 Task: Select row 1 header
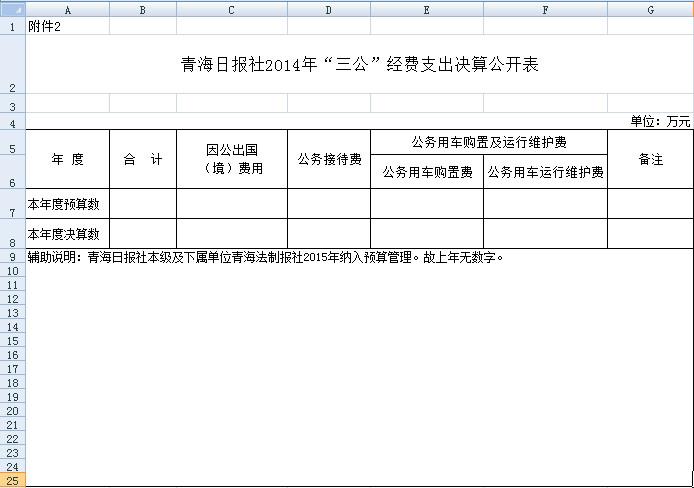point(13,26)
